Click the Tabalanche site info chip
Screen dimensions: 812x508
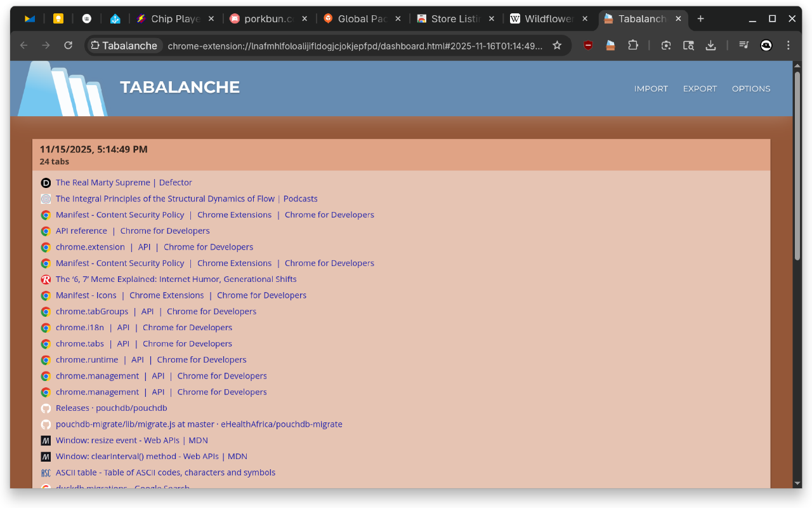coord(125,46)
